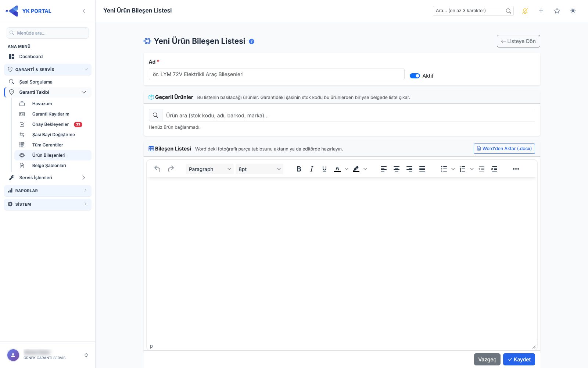This screenshot has height=368, width=588.
Task: Open bullet list style dropdown arrow
Action: pos(453,169)
